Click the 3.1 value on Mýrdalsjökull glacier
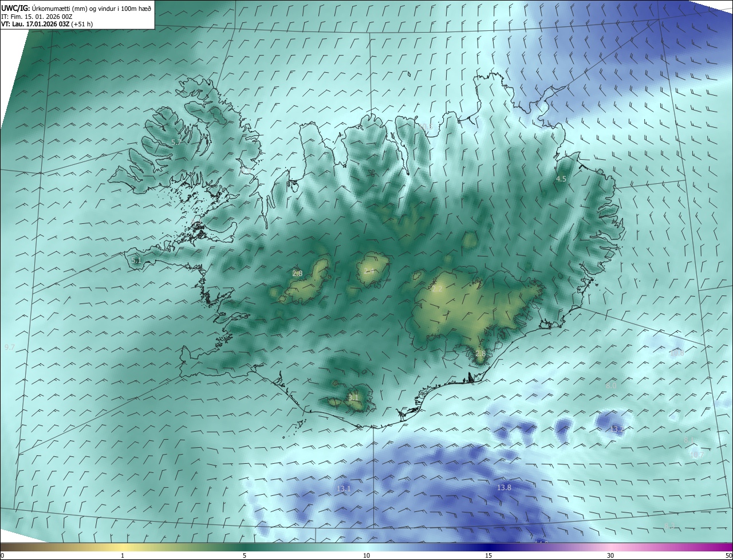 click(x=353, y=397)
